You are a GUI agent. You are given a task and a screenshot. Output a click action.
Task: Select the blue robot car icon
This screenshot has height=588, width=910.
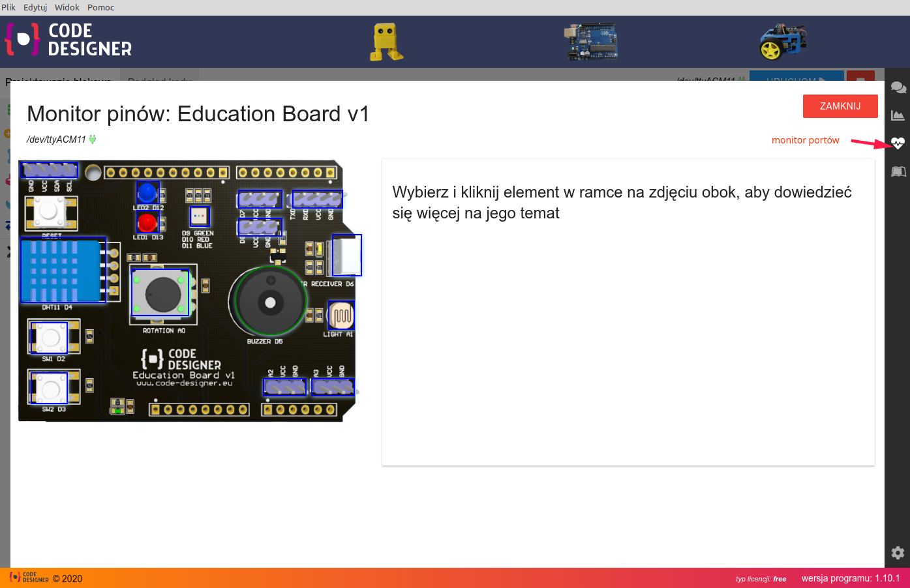pos(783,42)
